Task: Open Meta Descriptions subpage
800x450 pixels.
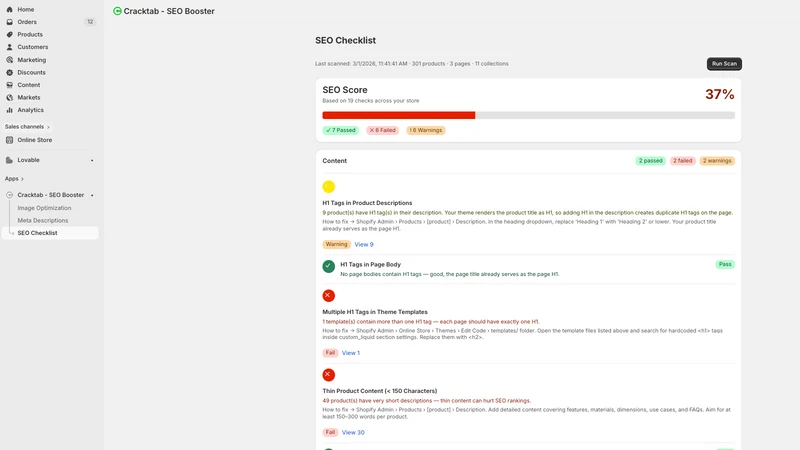Action: coord(43,220)
